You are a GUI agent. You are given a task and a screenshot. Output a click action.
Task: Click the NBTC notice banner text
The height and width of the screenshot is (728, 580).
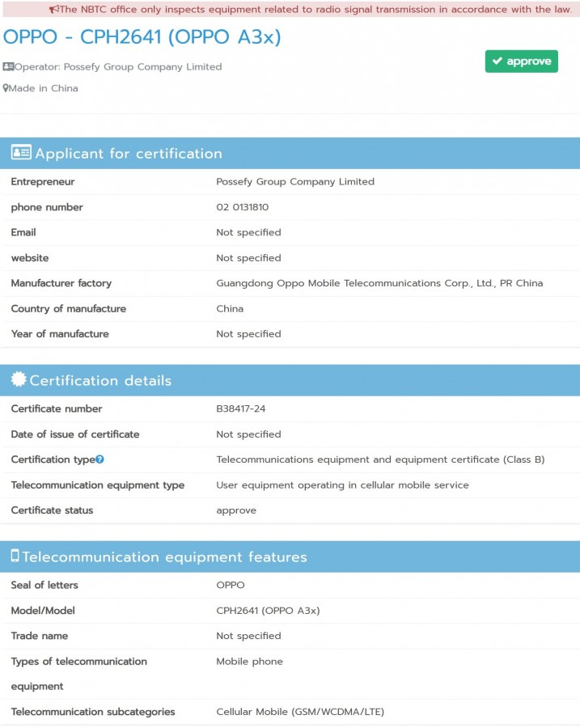click(x=315, y=9)
